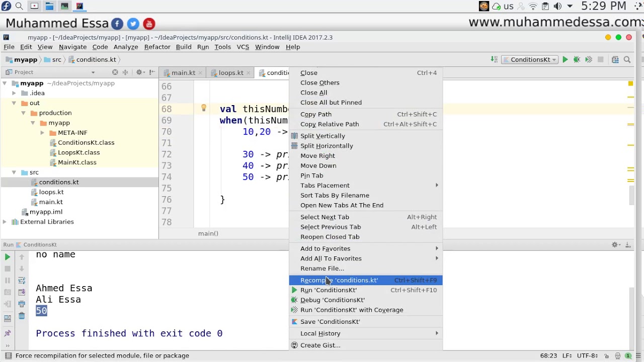Click the Debug bug icon in toolbar

[577, 60]
